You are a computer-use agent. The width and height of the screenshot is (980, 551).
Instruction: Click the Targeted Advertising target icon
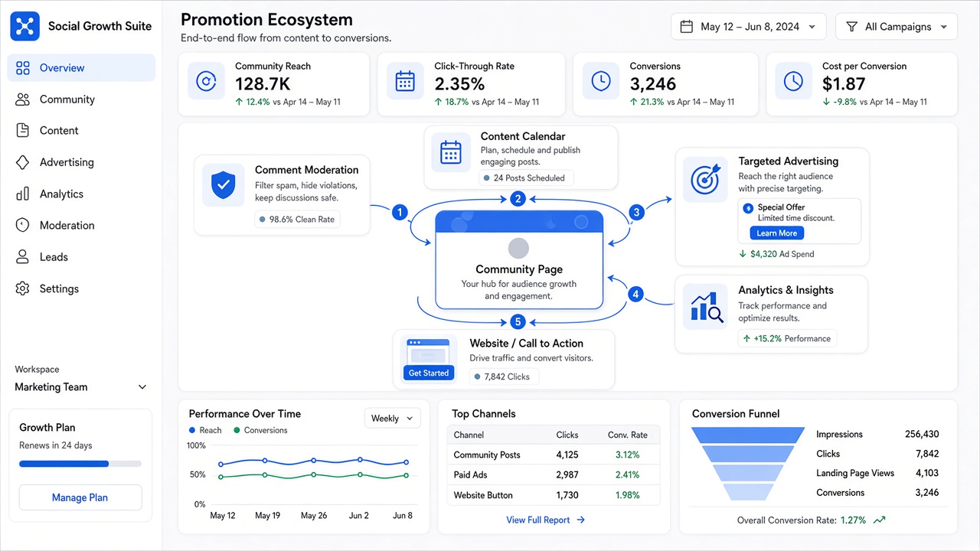(x=705, y=179)
